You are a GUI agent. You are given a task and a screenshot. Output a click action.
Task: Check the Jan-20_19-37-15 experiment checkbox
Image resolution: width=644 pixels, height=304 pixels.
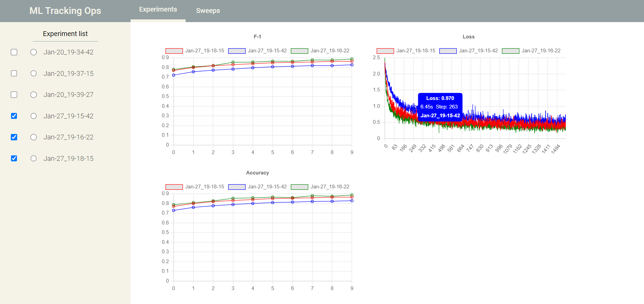[14, 73]
